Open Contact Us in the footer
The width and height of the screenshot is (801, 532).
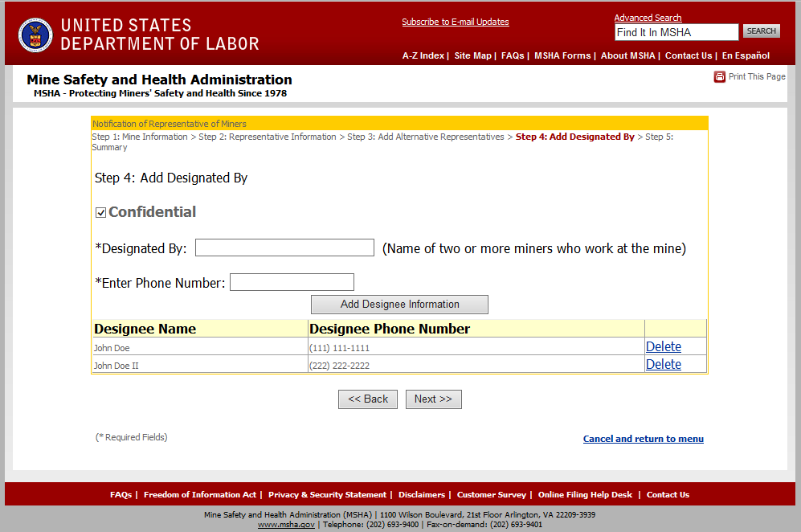[668, 495]
